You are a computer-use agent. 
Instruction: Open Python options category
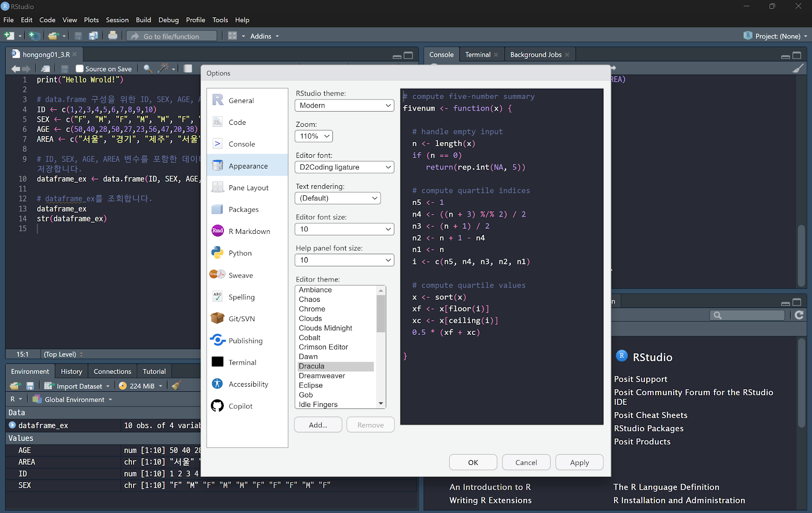(x=247, y=253)
